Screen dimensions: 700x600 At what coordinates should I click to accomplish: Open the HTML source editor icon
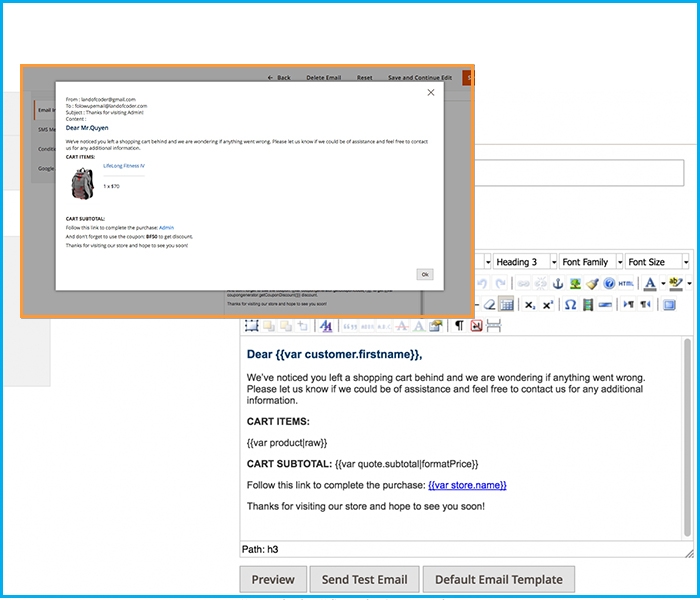(x=626, y=283)
